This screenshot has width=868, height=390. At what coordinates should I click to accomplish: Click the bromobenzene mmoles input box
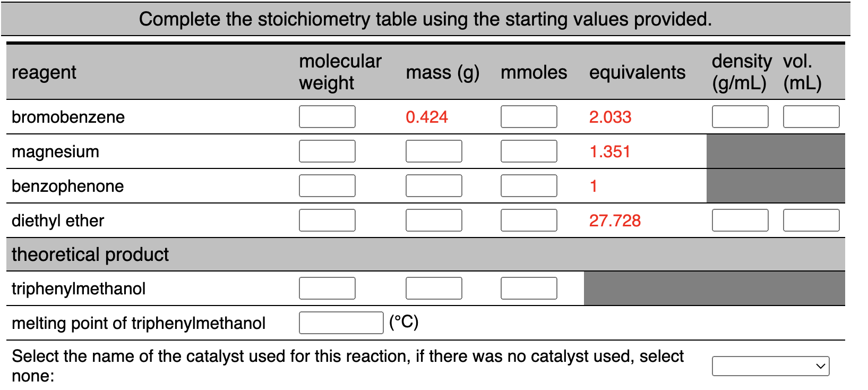(x=529, y=116)
